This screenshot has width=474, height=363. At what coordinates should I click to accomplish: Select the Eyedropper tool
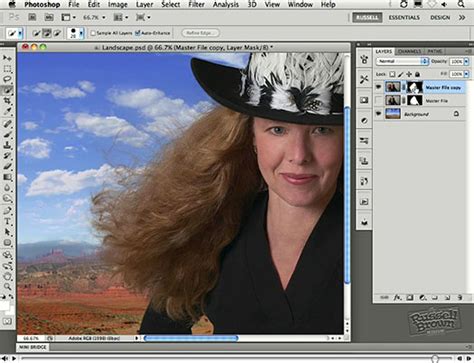[x=7, y=111]
